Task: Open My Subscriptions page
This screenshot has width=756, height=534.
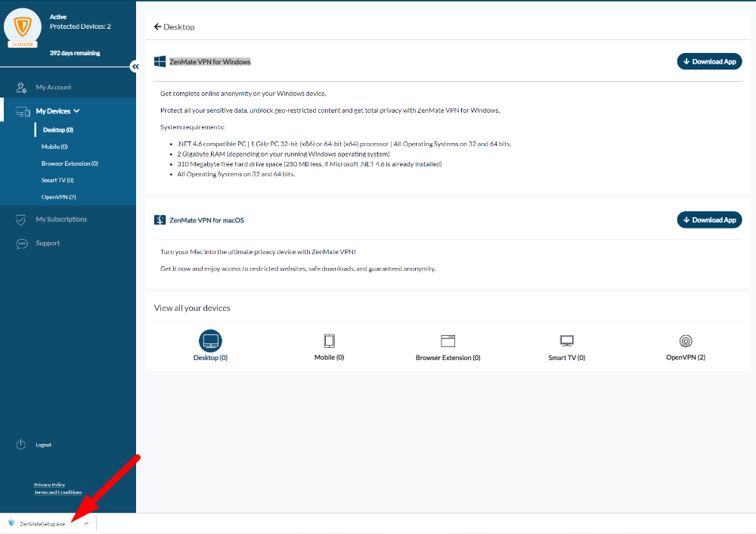Action: pyautogui.click(x=61, y=219)
